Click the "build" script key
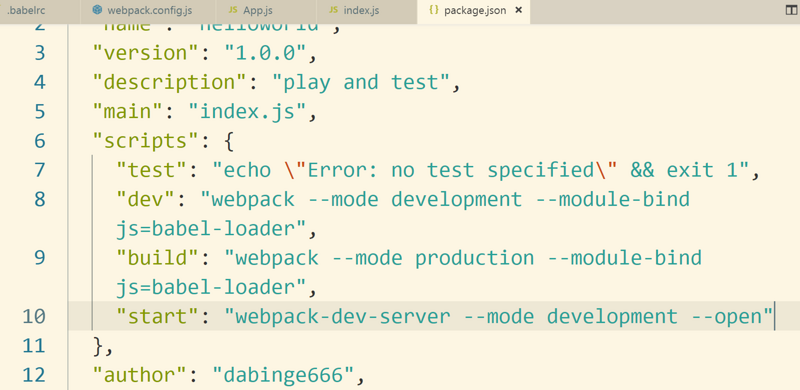The height and width of the screenshot is (390, 800). coord(158,257)
